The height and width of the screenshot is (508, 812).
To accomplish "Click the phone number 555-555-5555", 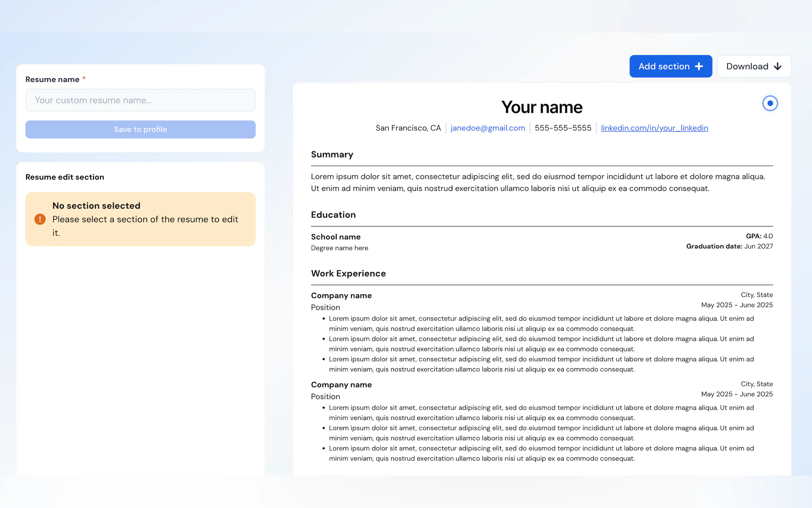I will (x=563, y=128).
